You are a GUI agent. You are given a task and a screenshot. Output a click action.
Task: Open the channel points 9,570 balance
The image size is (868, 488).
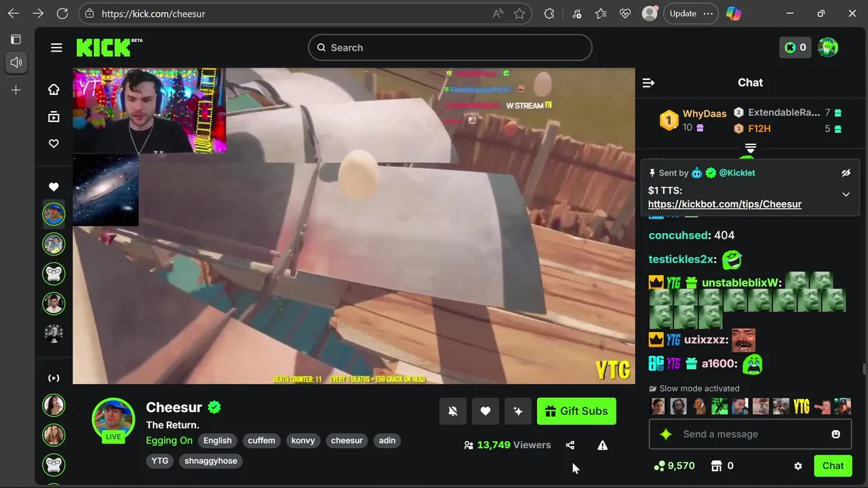point(674,466)
